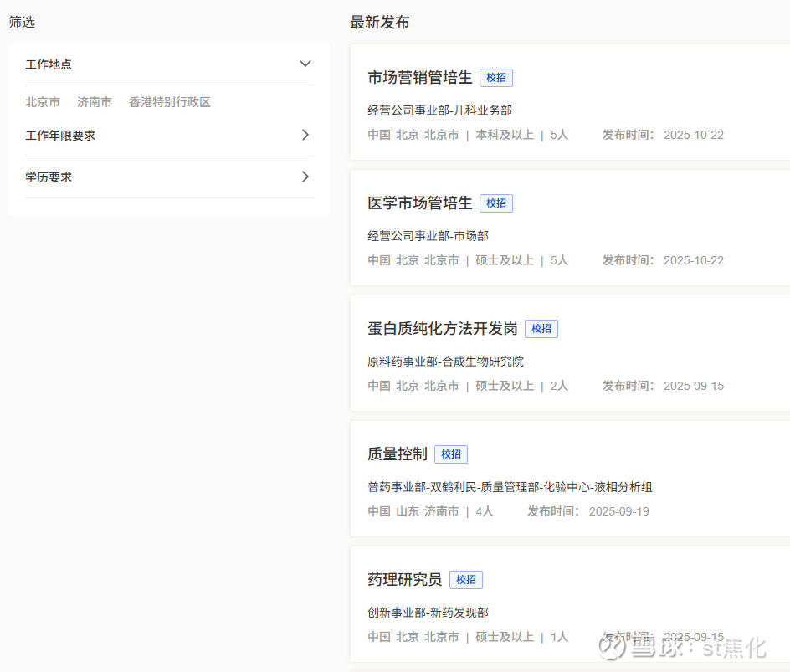This screenshot has height=672, width=790.
Task: Filter jobs by 香港特别行政区
Action: tap(170, 102)
